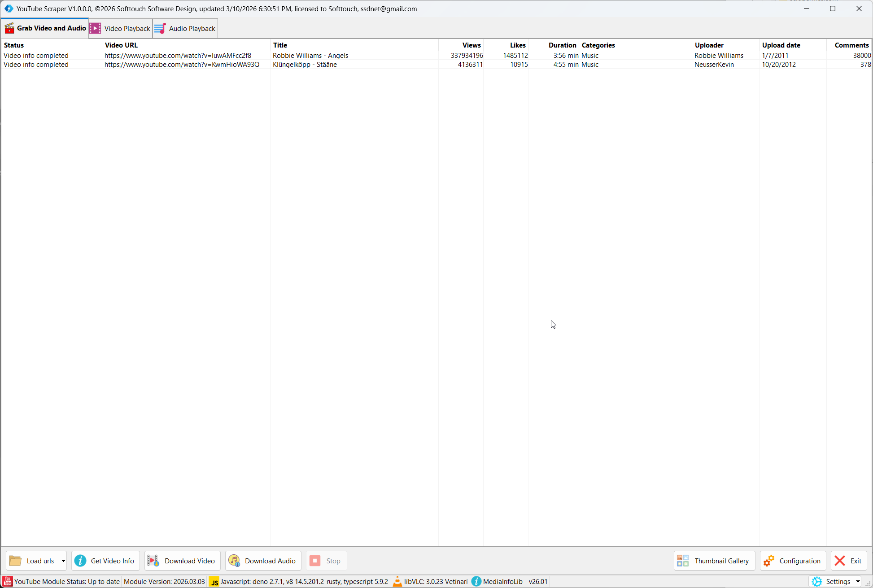Click the Javascript deno status icon

coord(214,582)
